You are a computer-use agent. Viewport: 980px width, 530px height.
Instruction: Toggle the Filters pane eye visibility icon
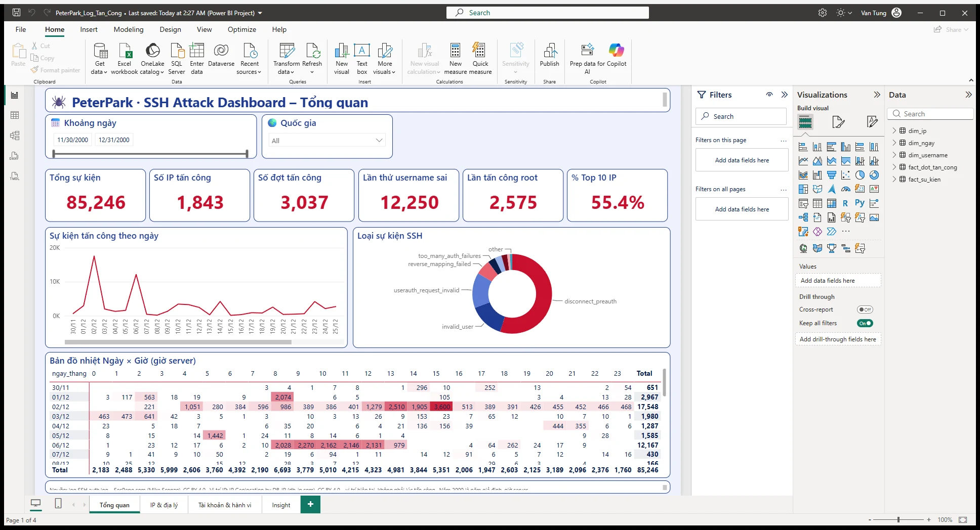click(x=769, y=95)
